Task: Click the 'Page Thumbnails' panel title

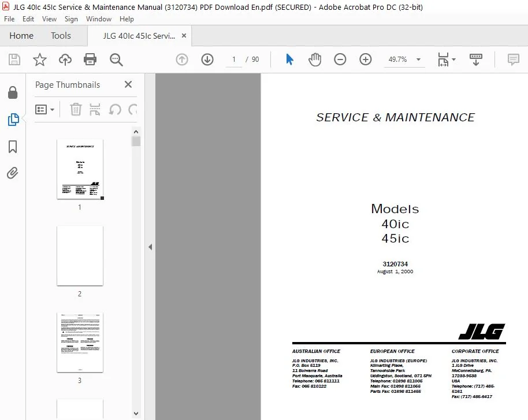Action: coord(68,85)
